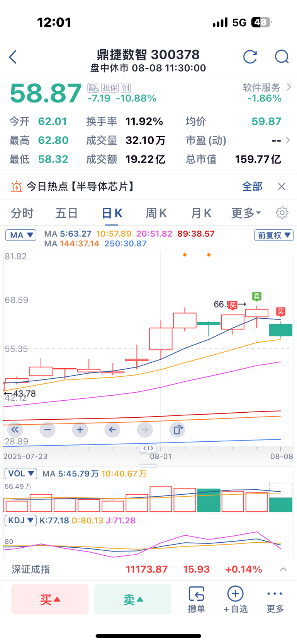The height and width of the screenshot is (644, 297).
Task: Tap the 担保 collateral badge
Action: tap(110, 88)
